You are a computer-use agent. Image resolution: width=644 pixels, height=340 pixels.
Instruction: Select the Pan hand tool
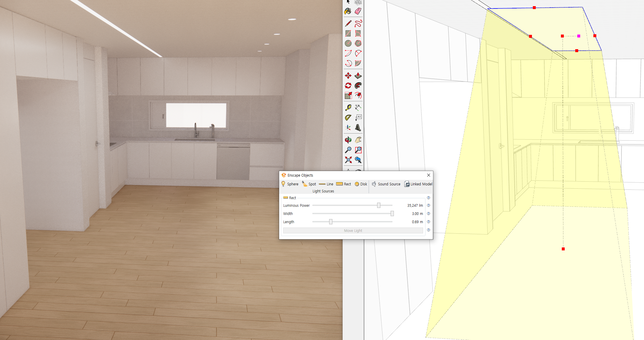point(358,140)
